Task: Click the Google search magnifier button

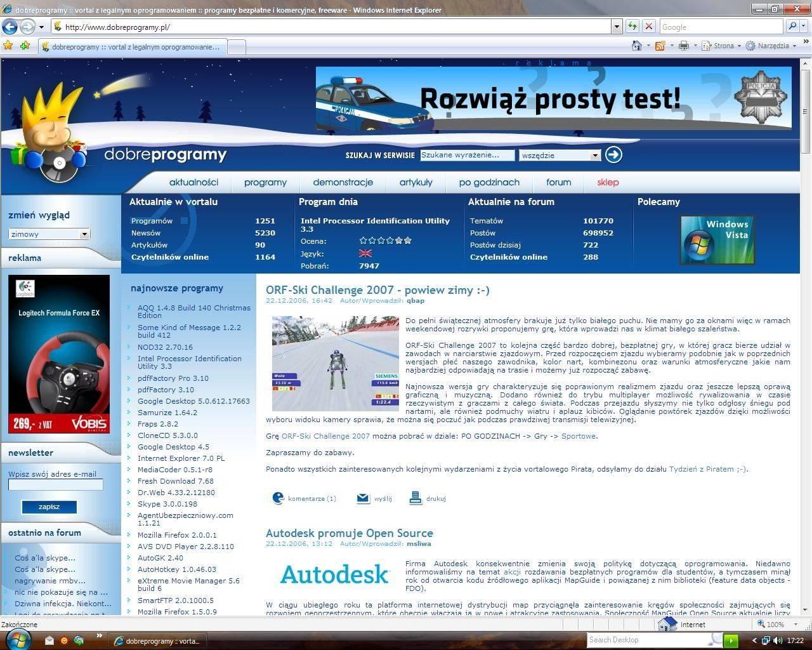Action: pos(792,27)
